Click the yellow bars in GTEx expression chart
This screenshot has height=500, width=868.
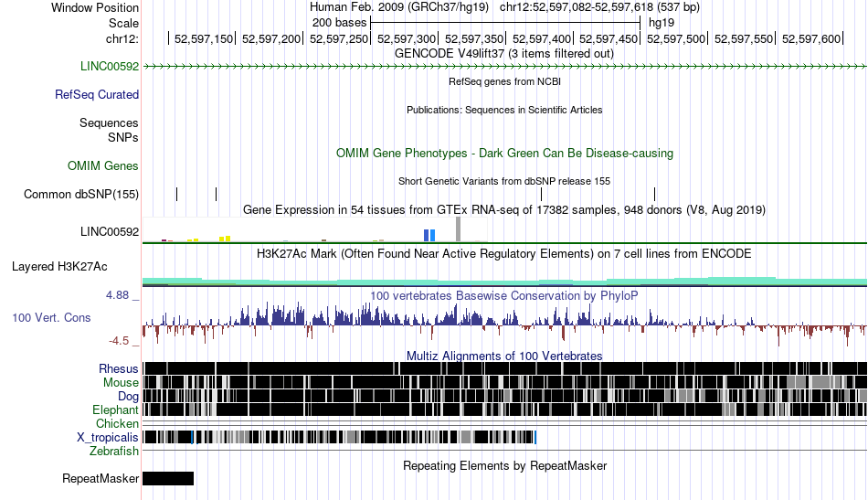click(x=225, y=239)
